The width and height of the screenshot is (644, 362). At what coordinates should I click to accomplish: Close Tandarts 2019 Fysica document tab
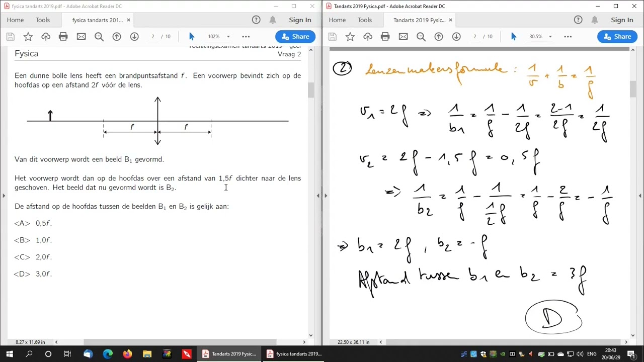450,20
